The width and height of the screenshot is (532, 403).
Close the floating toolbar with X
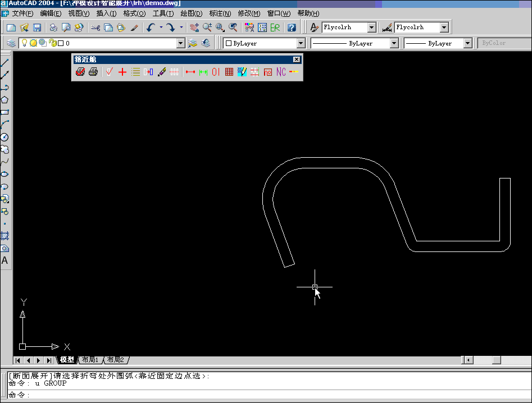tap(297, 59)
